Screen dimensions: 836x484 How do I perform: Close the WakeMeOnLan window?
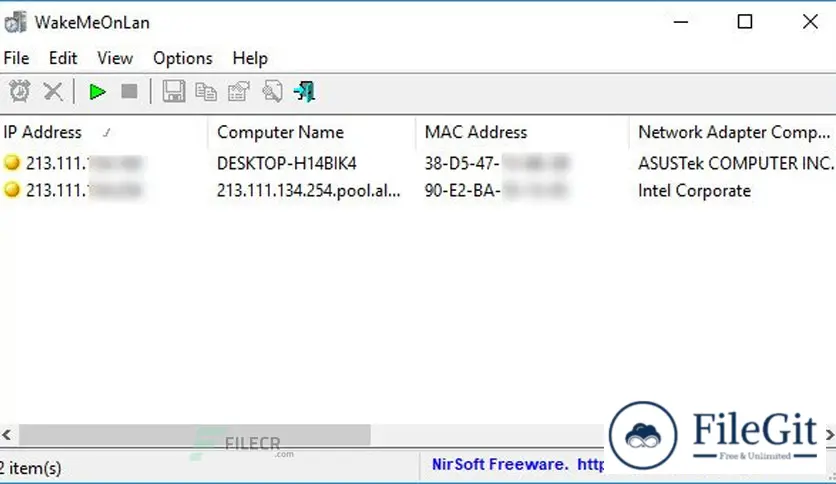(810, 22)
